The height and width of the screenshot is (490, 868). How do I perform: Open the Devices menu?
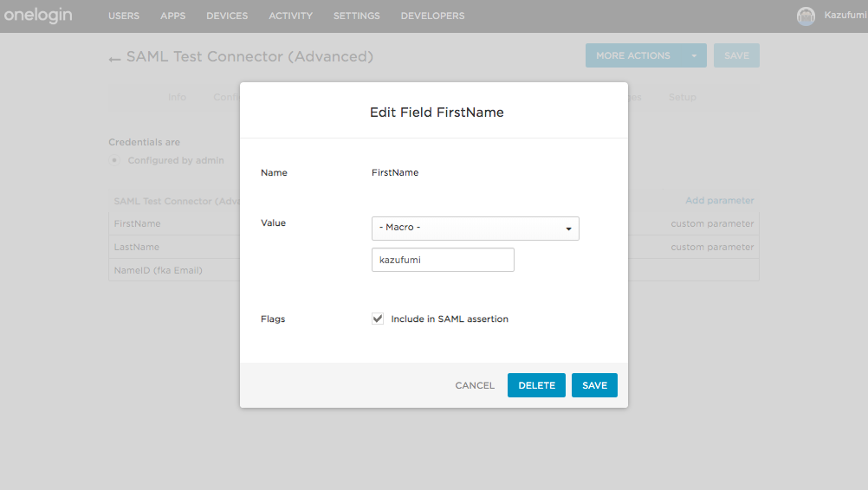227,16
